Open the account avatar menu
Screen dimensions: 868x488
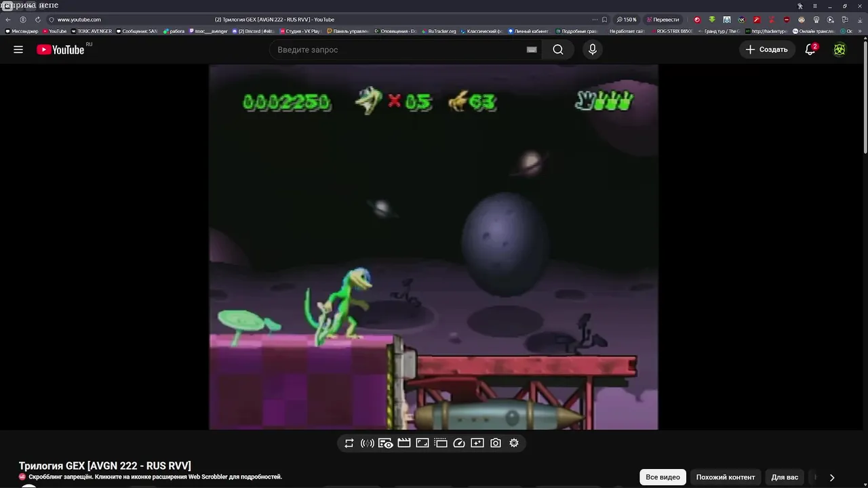coord(840,49)
